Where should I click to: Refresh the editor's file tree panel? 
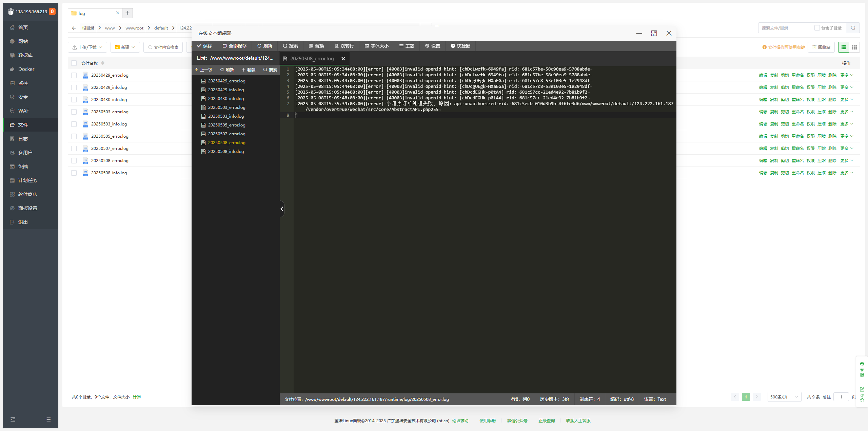coord(227,70)
